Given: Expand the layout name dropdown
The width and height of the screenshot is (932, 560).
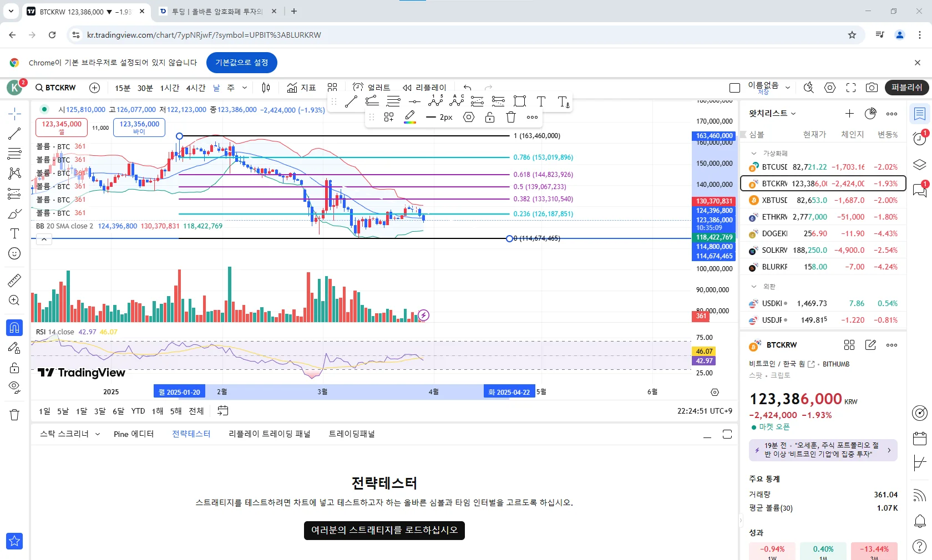Looking at the screenshot, I should (788, 88).
